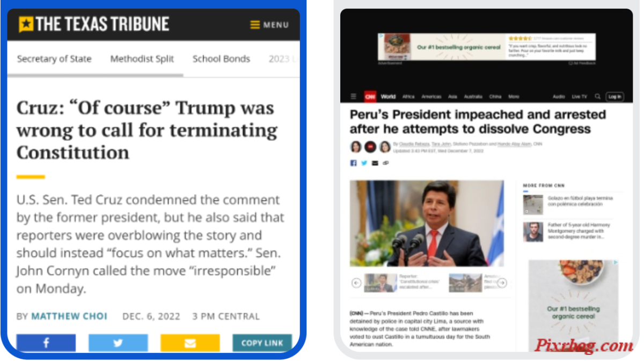Open the CNN hamburger menu icon

pos(354,97)
